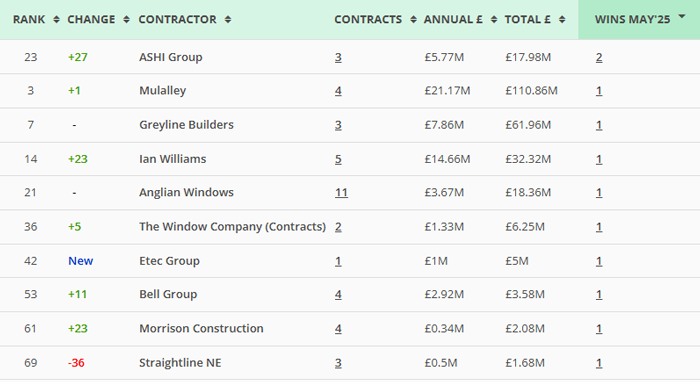Image resolution: width=700 pixels, height=382 pixels.
Task: View ASHI Group's 2 May wins
Action: (x=599, y=58)
